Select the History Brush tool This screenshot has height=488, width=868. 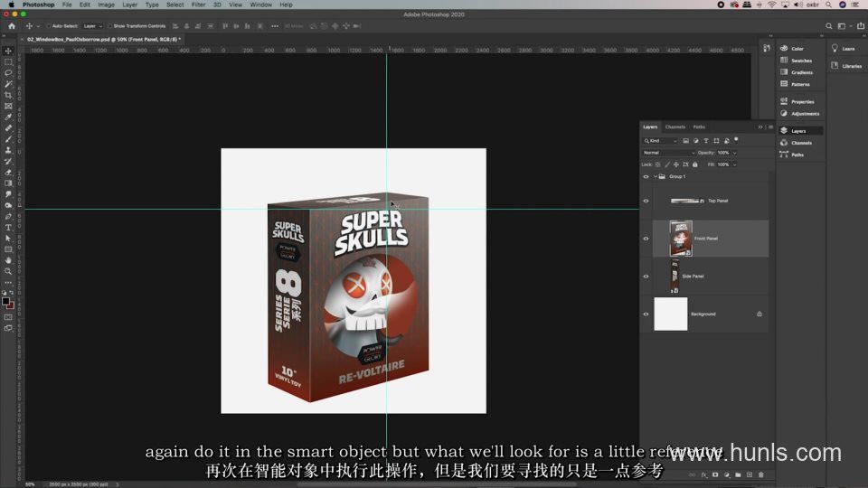pyautogui.click(x=8, y=162)
